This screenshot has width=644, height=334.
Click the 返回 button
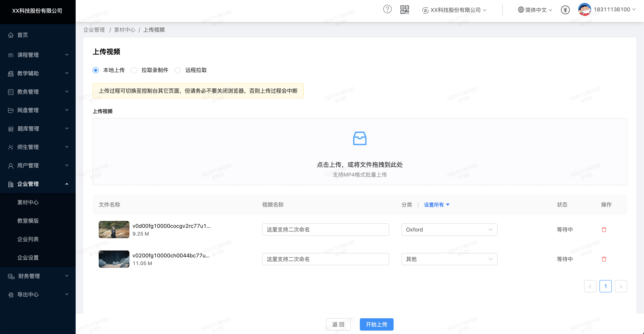[338, 324]
